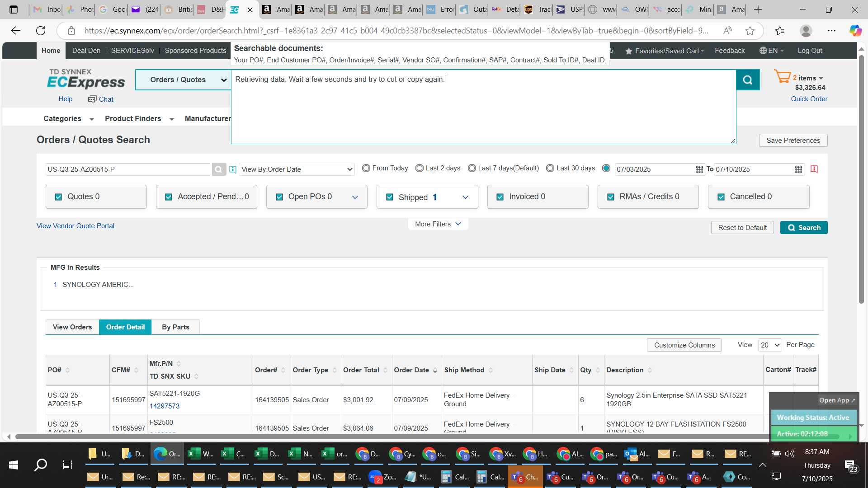Open View By:Order Date dropdown
Screen dimensions: 868x488
coord(297,169)
